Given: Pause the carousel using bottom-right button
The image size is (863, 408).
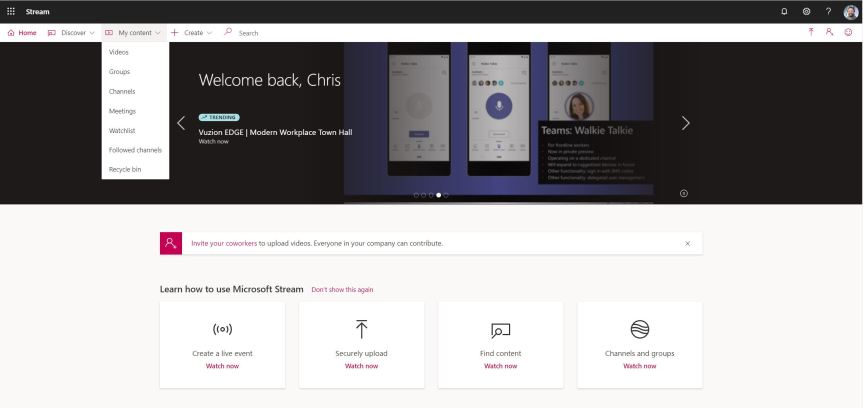Looking at the screenshot, I should (684, 193).
